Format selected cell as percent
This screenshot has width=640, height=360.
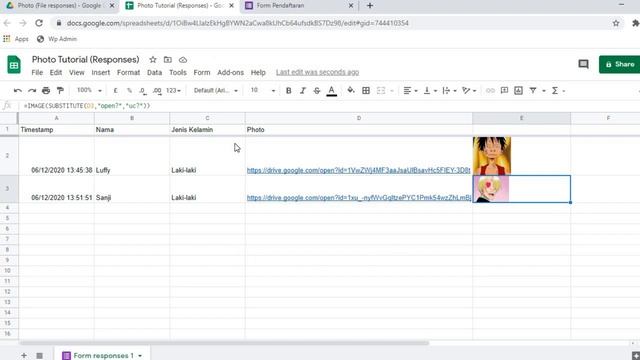[x=129, y=91]
